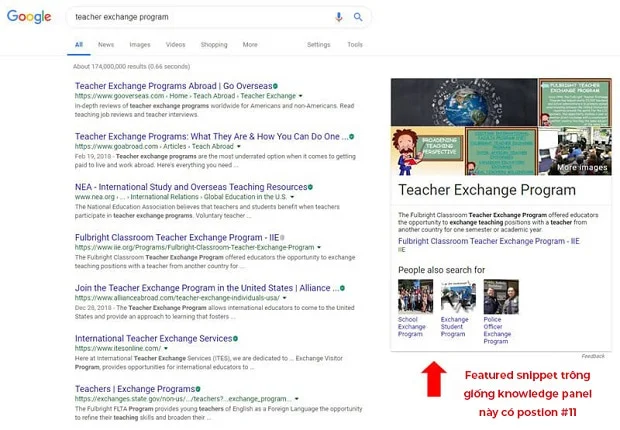Click knowledge panel Fulbright Classroom Teacher Exchange link
The height and width of the screenshot is (430, 620).
coord(489,241)
